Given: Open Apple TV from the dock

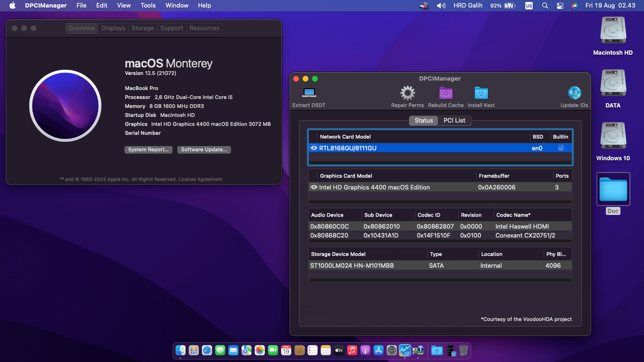Looking at the screenshot, I should coord(339,350).
